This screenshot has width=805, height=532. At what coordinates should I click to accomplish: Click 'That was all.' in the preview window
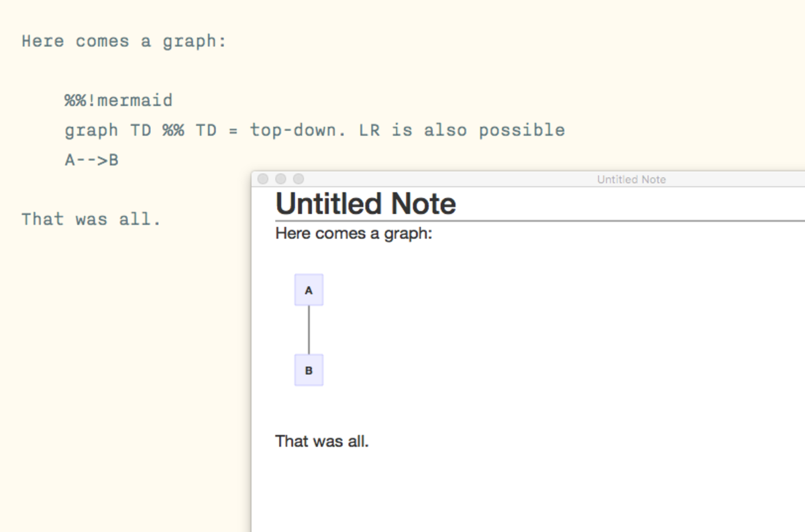[322, 441]
